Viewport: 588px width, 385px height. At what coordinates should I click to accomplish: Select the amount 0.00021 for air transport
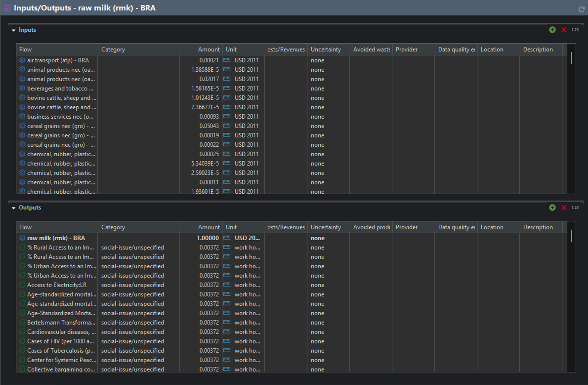209,60
